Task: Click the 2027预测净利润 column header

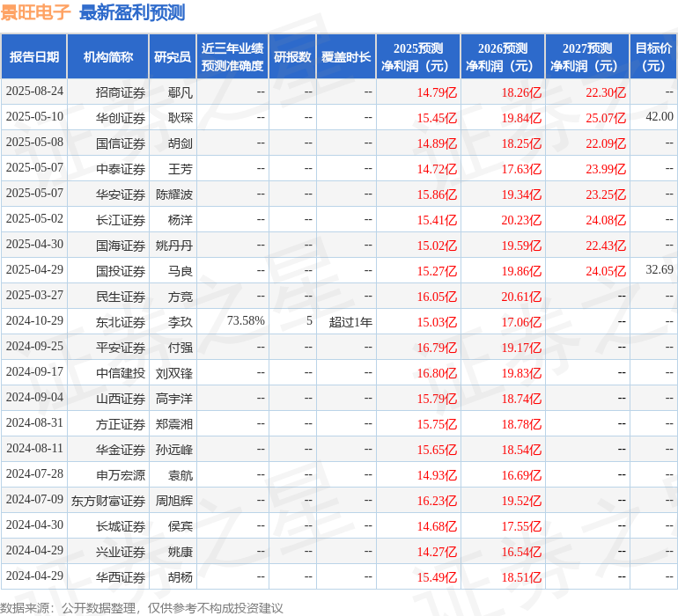Action: [587, 57]
